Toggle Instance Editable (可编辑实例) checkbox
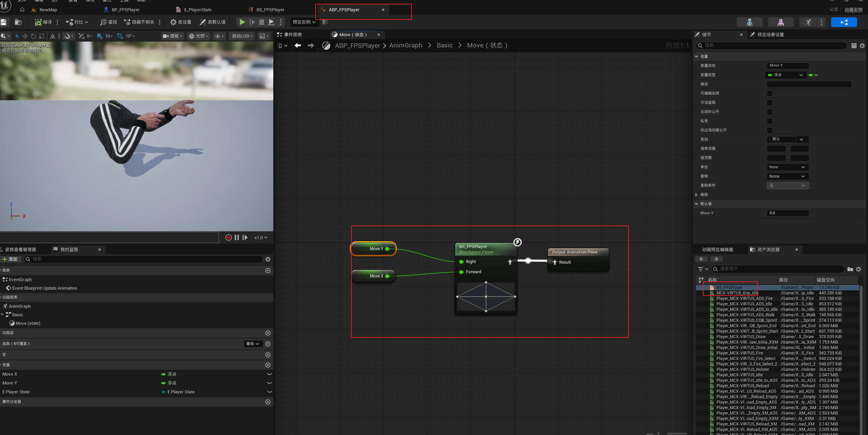This screenshot has width=868, height=435. pos(770,93)
